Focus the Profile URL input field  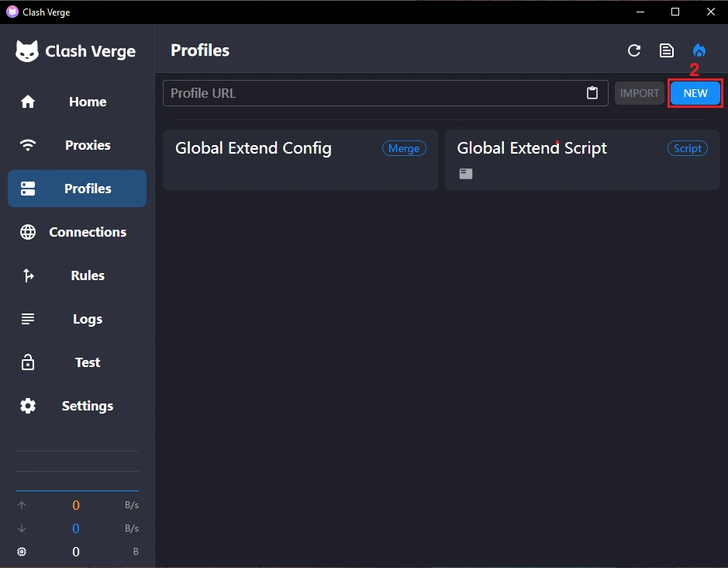click(x=372, y=93)
